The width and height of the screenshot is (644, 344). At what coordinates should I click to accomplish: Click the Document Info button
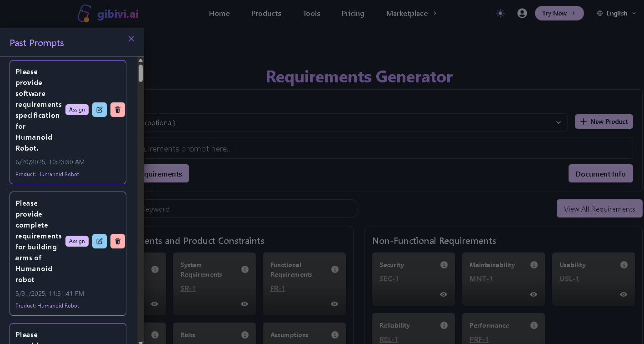601,173
